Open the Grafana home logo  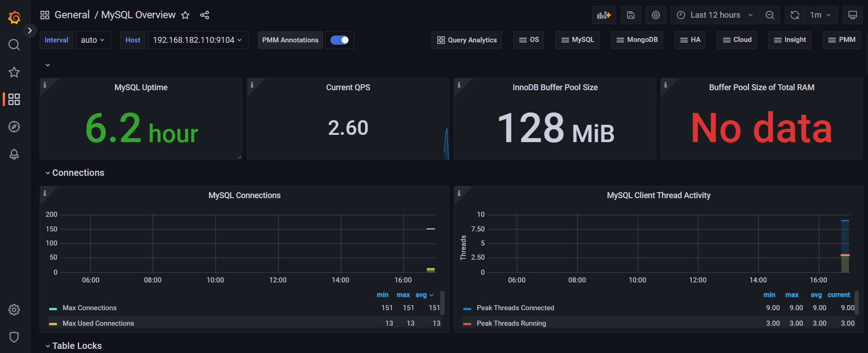pos(14,17)
